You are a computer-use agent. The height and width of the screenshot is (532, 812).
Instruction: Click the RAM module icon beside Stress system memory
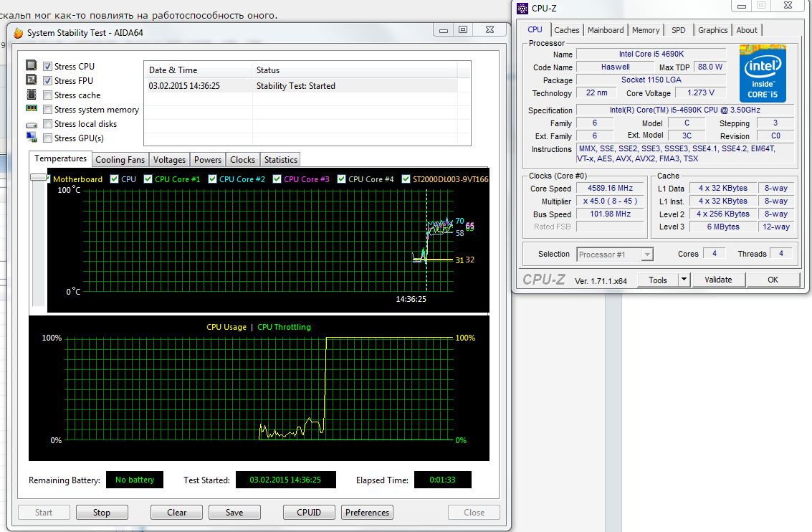(x=32, y=109)
